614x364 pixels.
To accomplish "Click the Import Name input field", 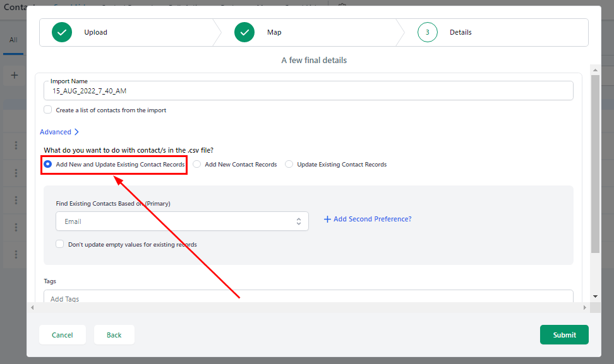I will [308, 91].
